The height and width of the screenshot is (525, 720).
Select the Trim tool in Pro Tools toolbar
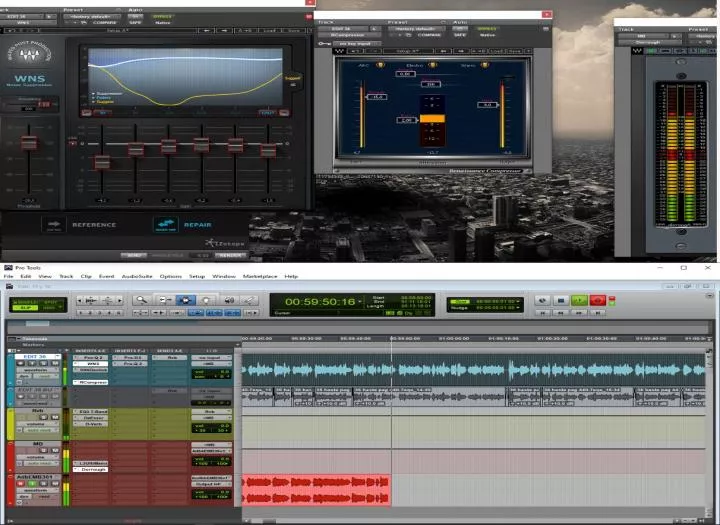[164, 300]
